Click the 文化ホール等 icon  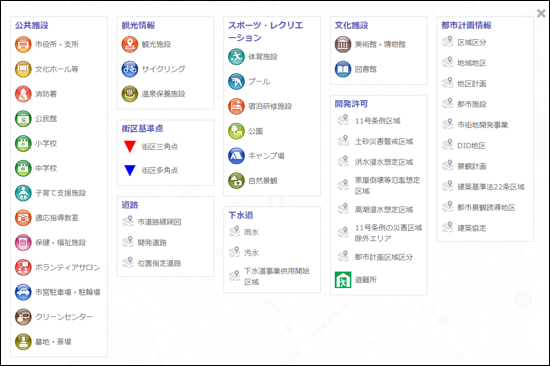tap(23, 69)
